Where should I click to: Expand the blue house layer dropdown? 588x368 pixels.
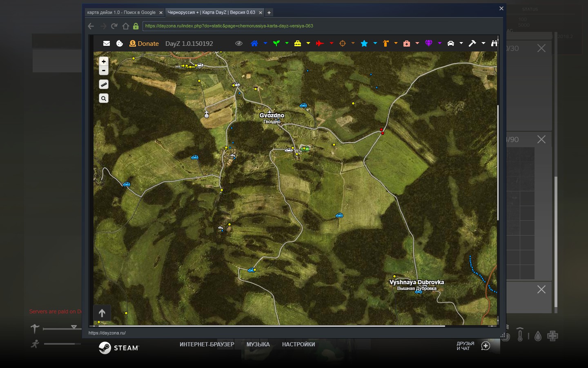[x=265, y=43]
